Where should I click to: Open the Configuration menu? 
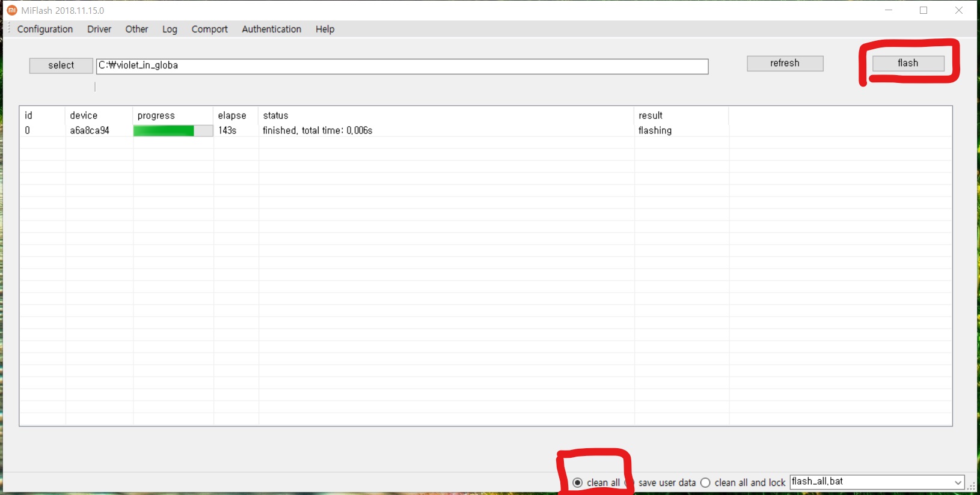45,29
